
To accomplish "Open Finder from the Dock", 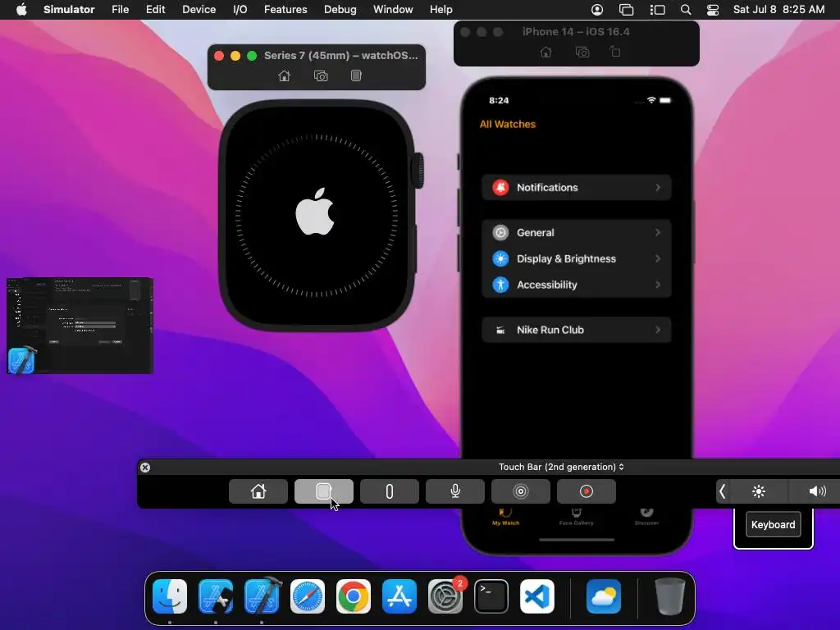I will pos(170,596).
